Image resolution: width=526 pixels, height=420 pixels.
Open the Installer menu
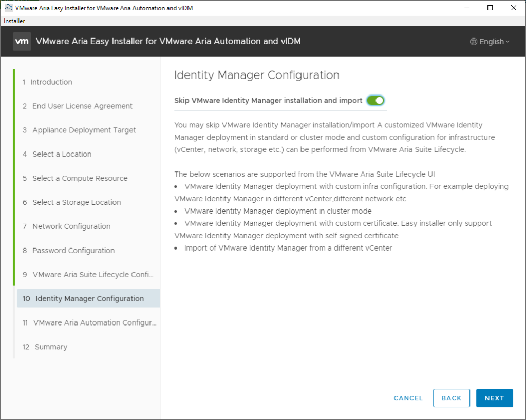[14, 21]
